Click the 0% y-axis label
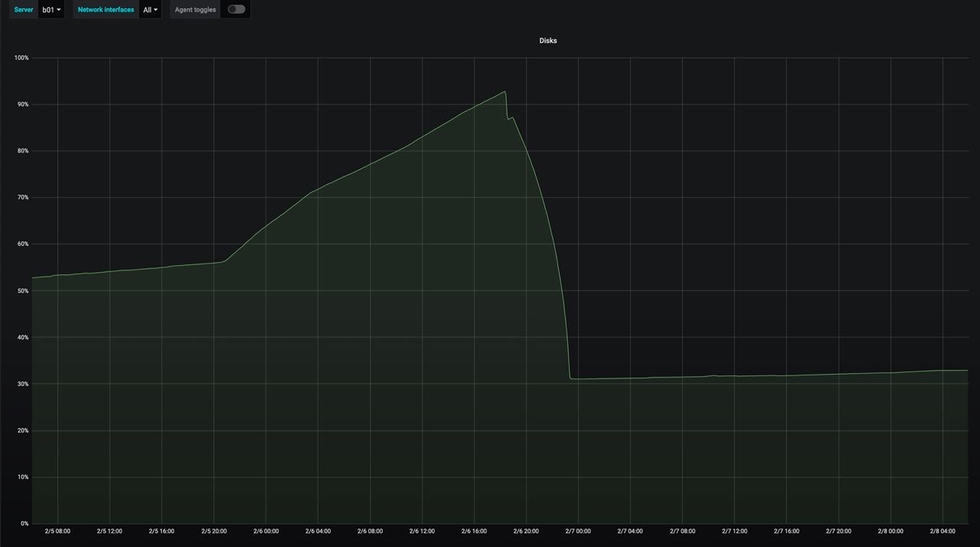Image resolution: width=980 pixels, height=547 pixels. (x=24, y=524)
